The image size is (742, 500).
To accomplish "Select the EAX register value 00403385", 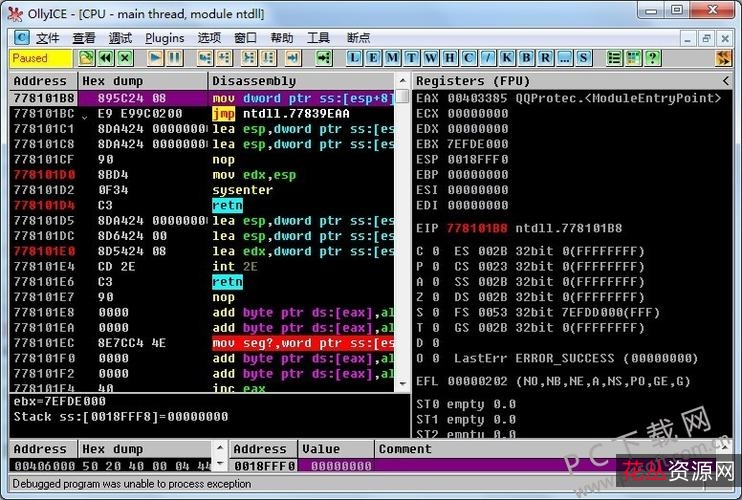I will (477, 98).
